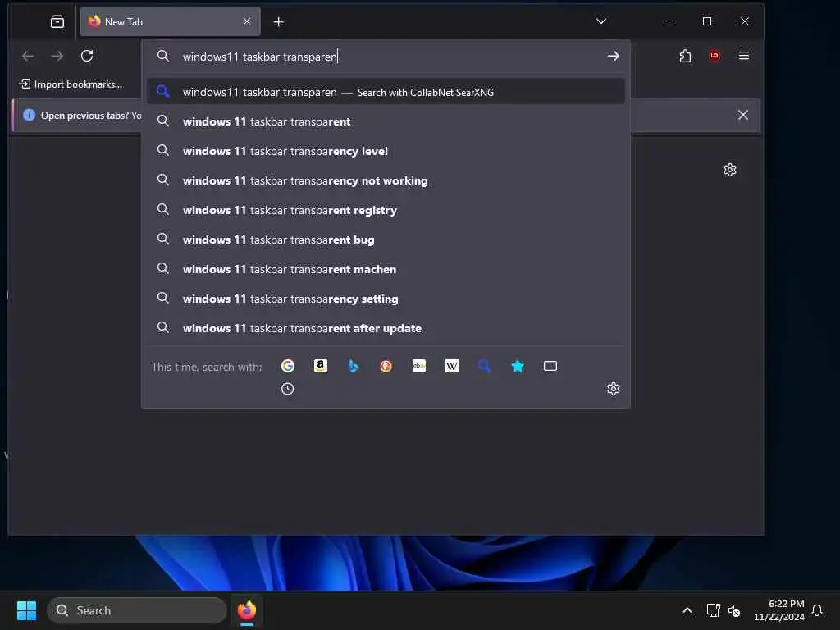Open search settings gear in dropdown
840x630 pixels.
614,389
